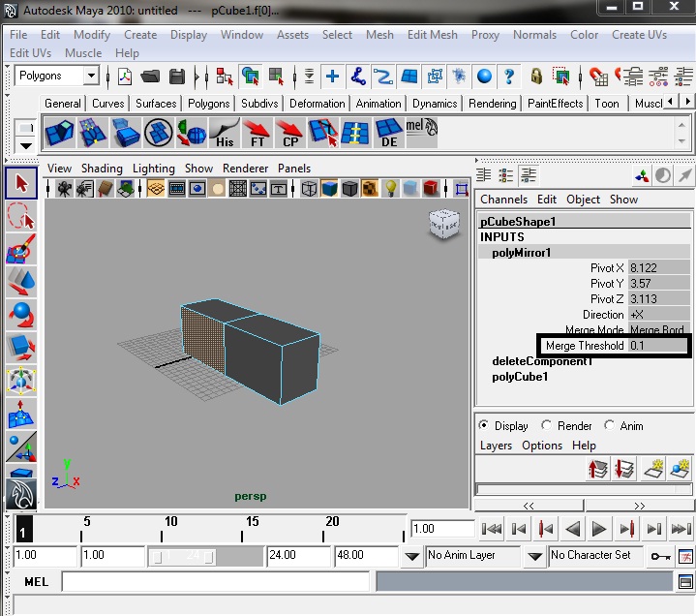Switch to Anim layer radio option
The height and width of the screenshot is (616, 696).
tap(610, 425)
